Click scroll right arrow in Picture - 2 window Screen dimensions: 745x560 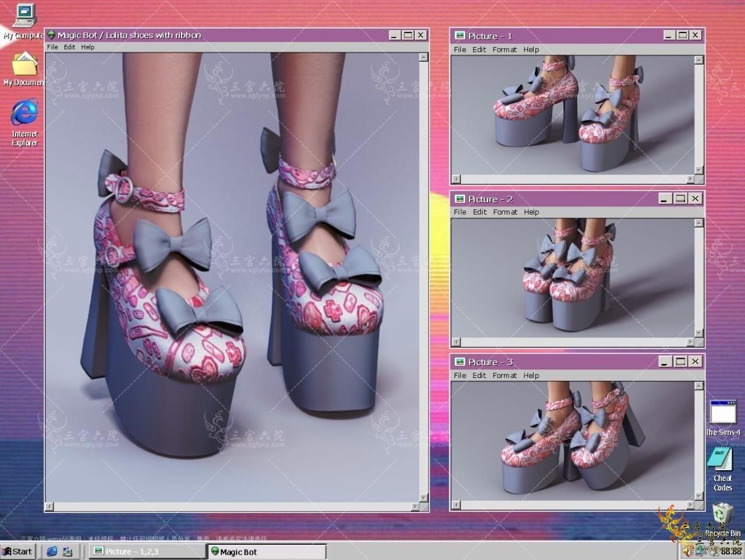(690, 342)
